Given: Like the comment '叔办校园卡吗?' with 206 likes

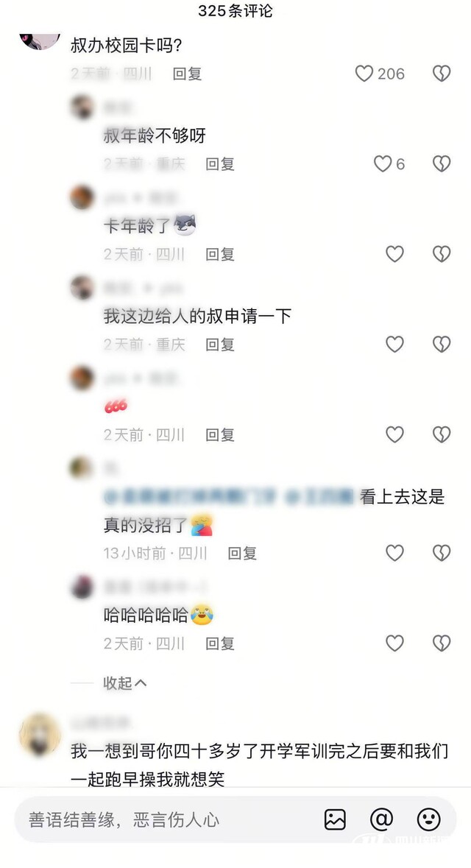Looking at the screenshot, I should pos(364,74).
